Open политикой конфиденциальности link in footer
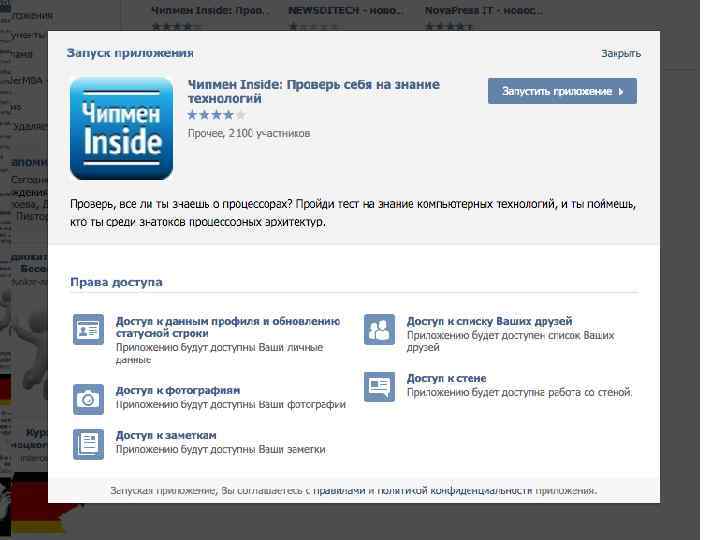 [455, 490]
